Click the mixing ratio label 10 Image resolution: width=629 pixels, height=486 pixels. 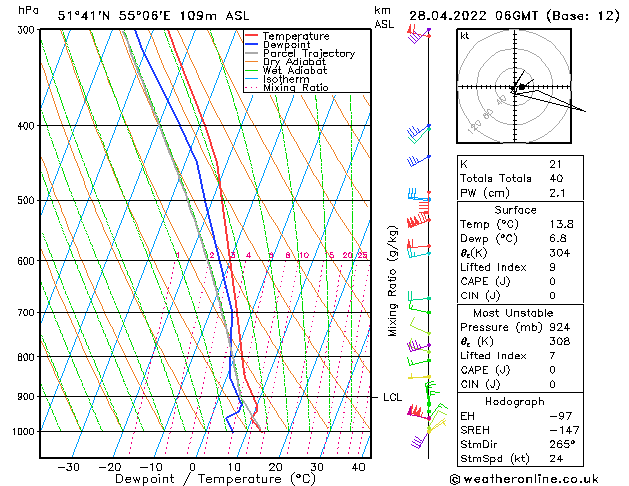(x=304, y=255)
